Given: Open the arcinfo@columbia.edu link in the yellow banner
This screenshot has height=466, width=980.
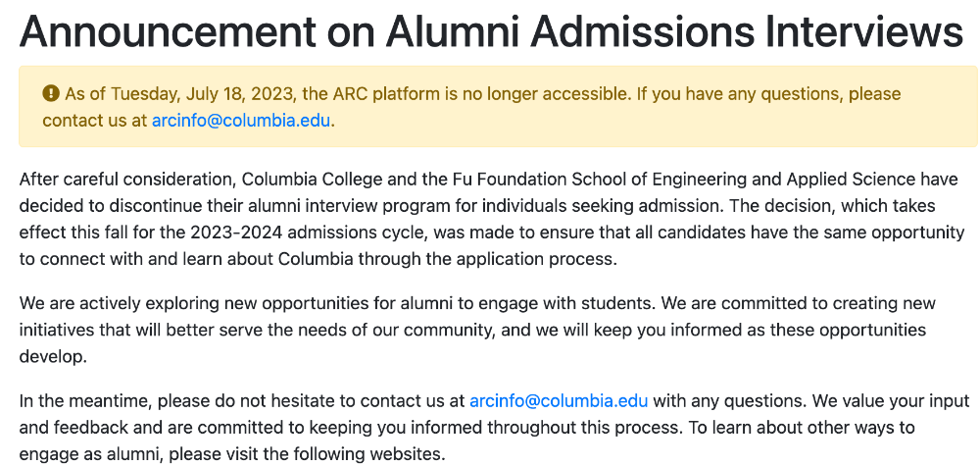Looking at the screenshot, I should (x=241, y=120).
